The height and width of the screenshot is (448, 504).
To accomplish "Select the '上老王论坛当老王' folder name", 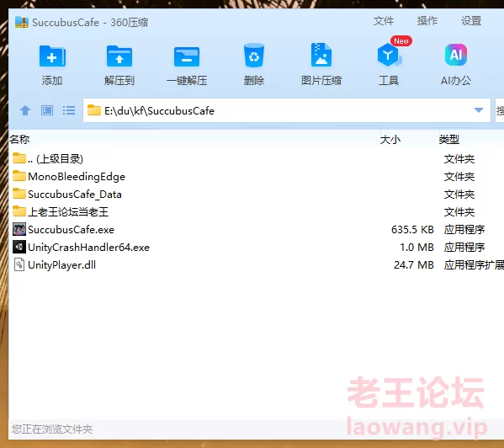I will pos(68,212).
